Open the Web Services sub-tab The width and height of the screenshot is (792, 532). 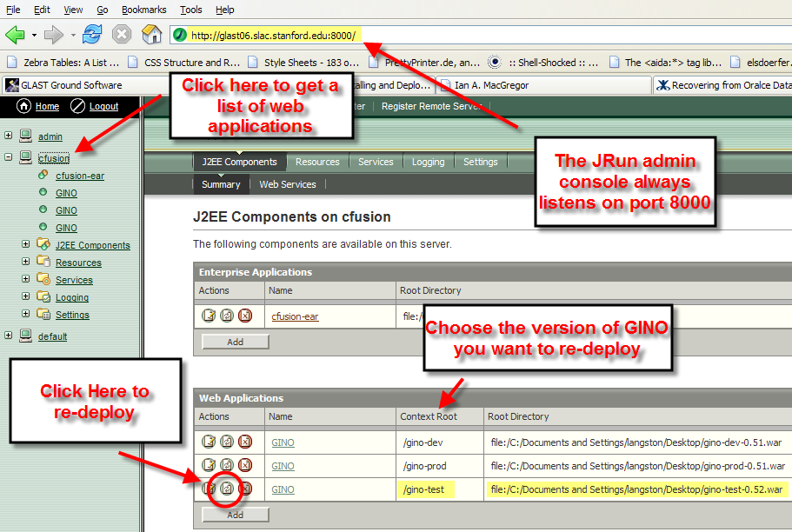[288, 184]
